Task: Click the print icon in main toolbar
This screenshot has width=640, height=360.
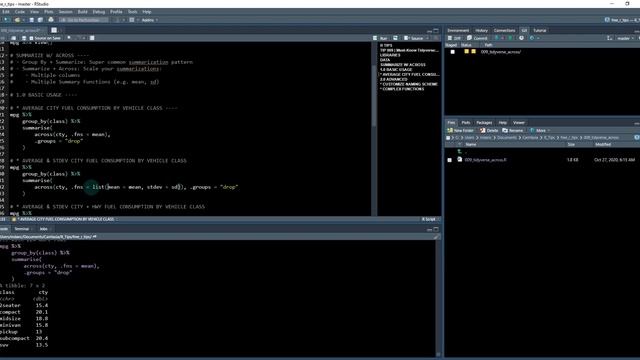Action: 51,20
